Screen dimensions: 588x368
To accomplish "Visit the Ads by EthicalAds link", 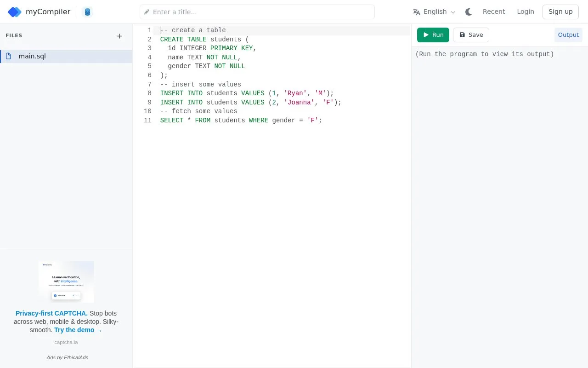I will (x=67, y=357).
